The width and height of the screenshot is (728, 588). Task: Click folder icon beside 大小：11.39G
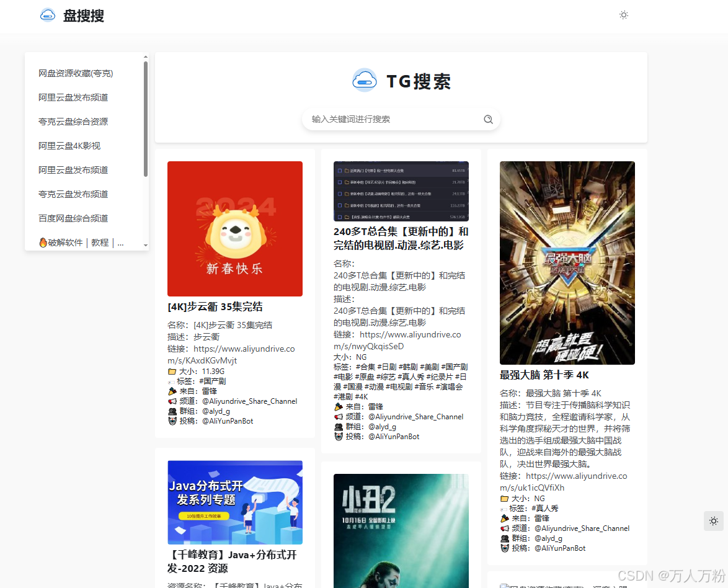pos(172,372)
